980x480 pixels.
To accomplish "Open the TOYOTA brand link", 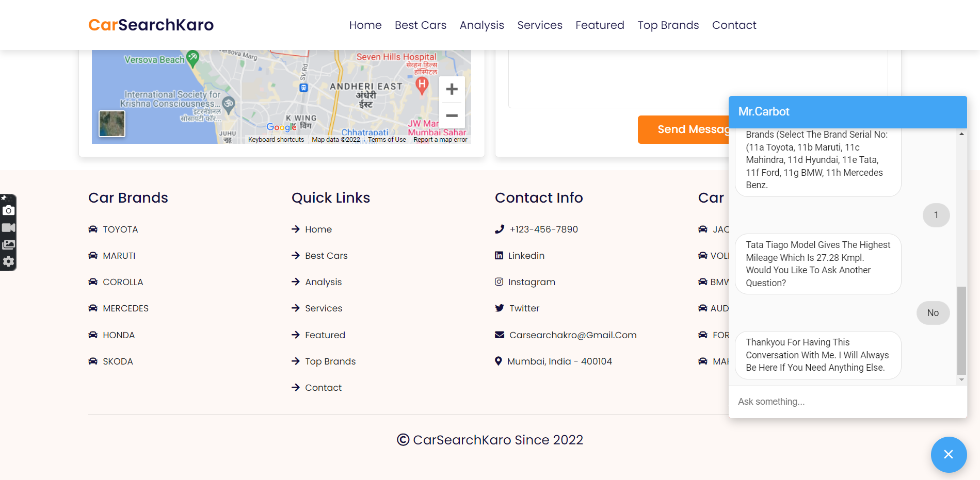I will (120, 229).
